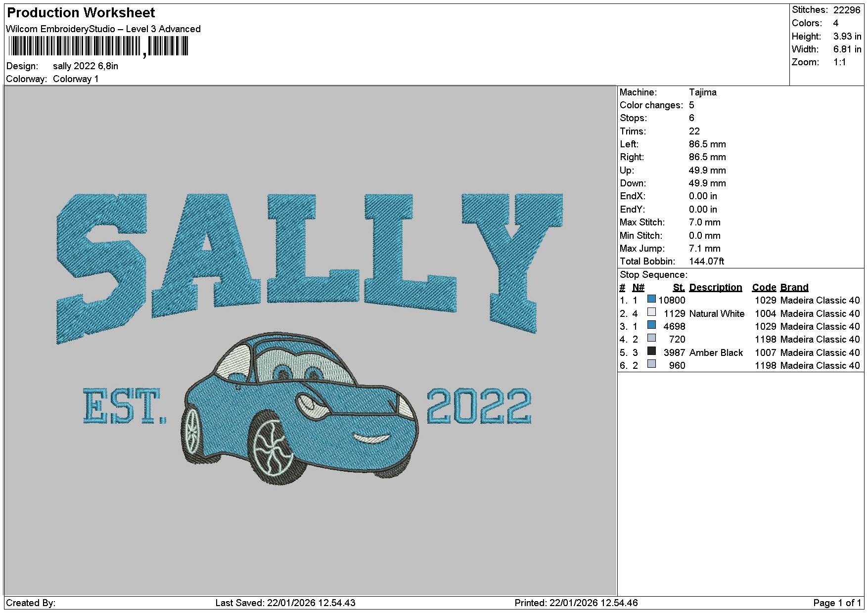Click the 'Page 1 of 1' indicator
Viewport: 868px width, 613px height.
tap(837, 603)
